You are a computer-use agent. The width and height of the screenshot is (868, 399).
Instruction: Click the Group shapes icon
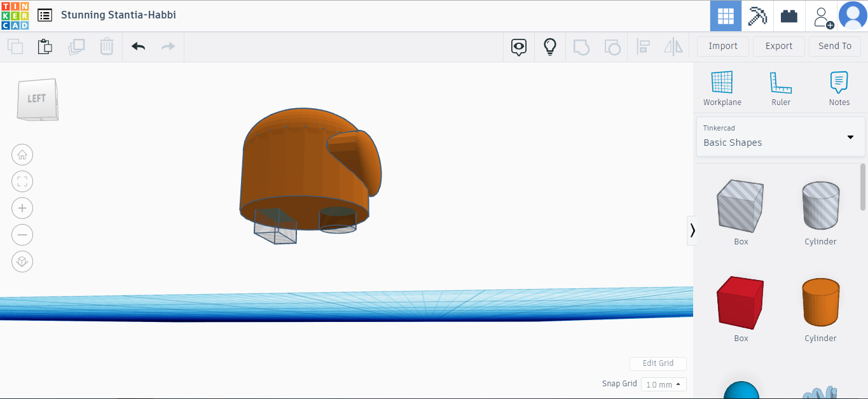click(581, 47)
